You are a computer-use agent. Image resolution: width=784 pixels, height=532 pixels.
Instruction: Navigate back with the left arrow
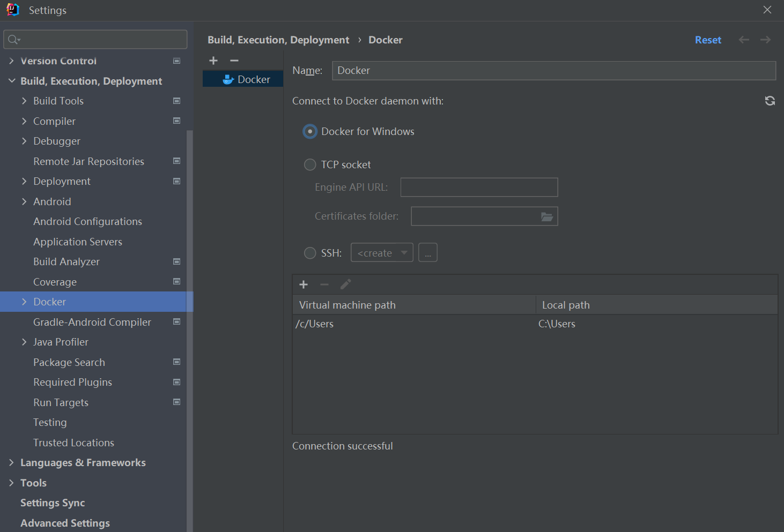tap(744, 40)
